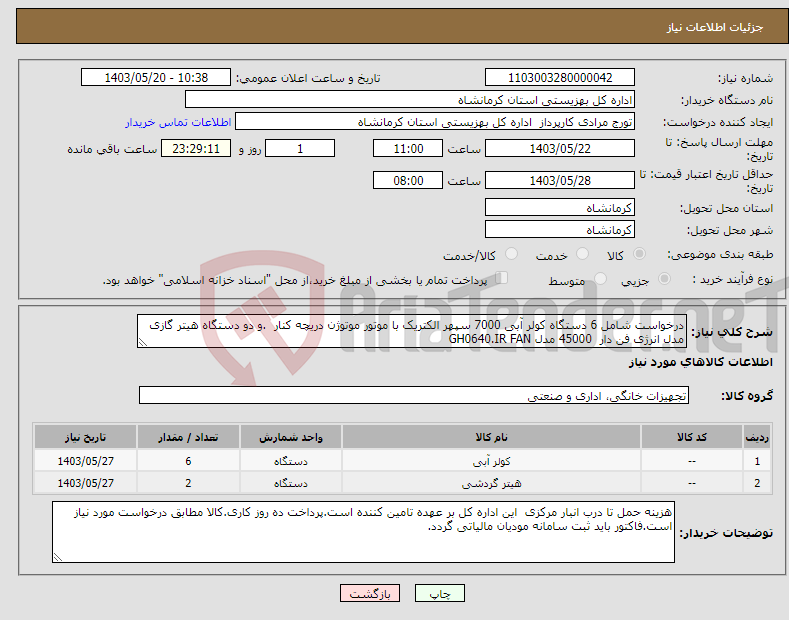Click the 08:00 time field
The height and width of the screenshot is (620, 789).
click(x=408, y=180)
